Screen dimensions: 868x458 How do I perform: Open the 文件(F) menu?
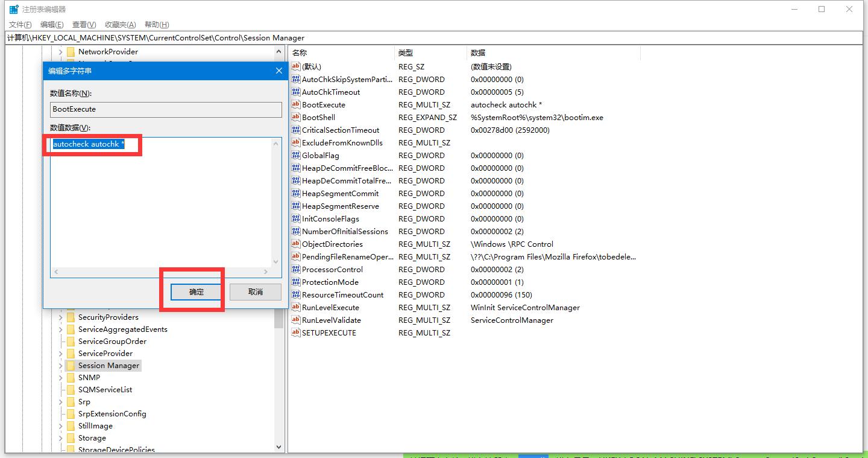[x=20, y=25]
